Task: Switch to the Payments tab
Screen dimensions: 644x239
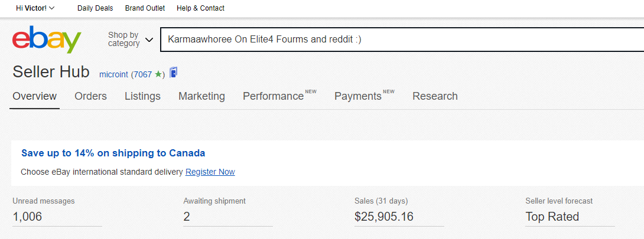Action: [357, 96]
